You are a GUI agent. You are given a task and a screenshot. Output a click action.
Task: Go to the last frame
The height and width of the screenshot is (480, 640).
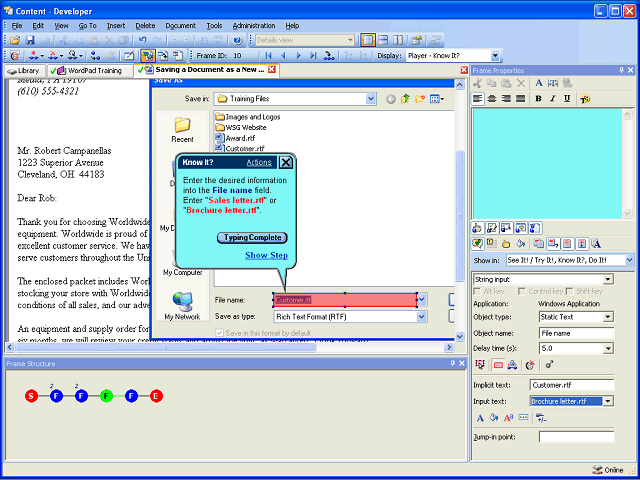(313, 56)
